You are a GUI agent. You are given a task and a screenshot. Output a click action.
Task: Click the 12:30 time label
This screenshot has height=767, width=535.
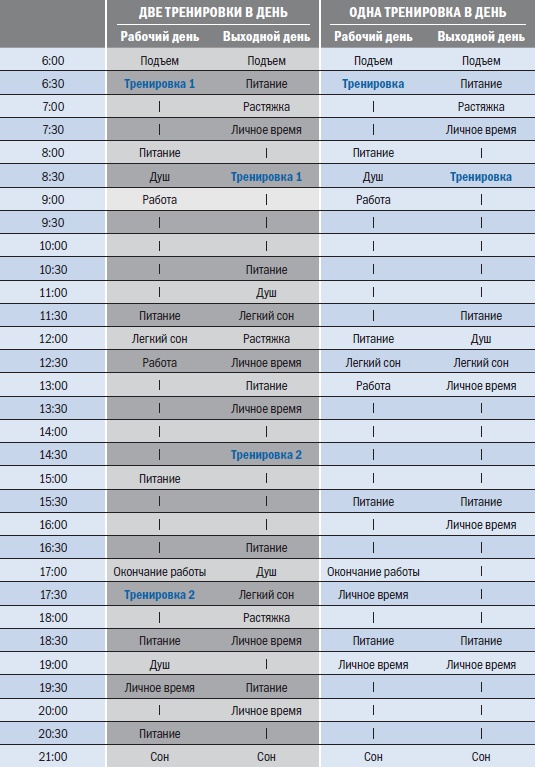53,362
